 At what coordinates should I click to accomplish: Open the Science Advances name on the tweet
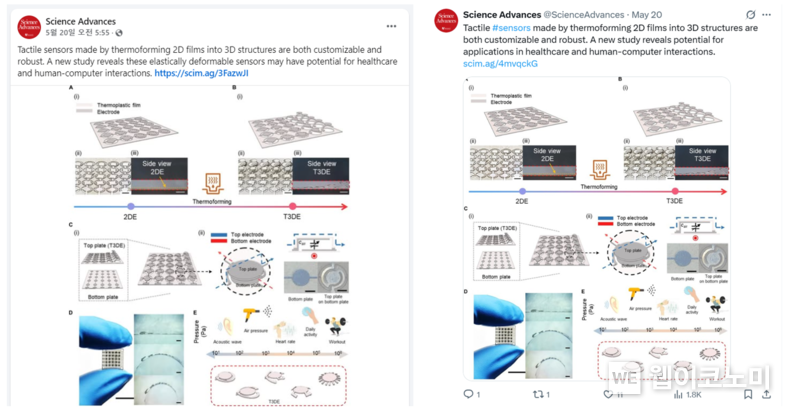point(502,15)
